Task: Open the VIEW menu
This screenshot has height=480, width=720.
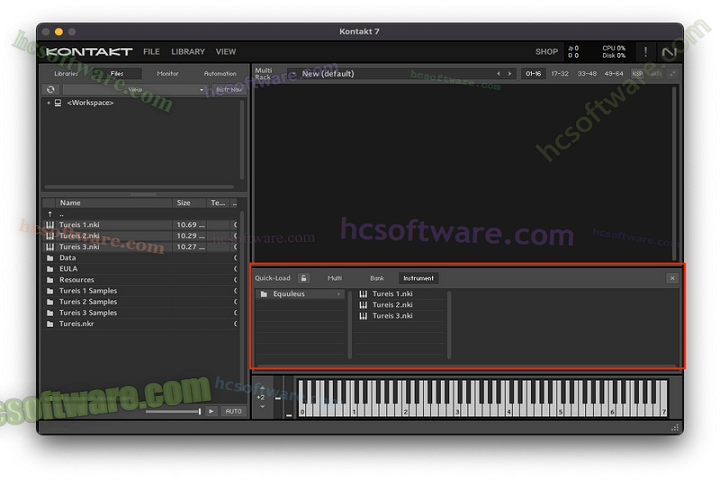Action: click(x=225, y=52)
